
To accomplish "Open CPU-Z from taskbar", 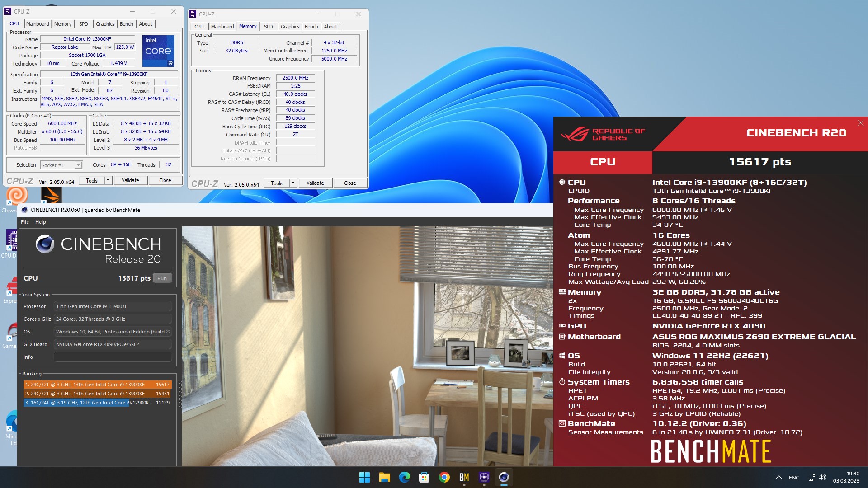I will (484, 477).
